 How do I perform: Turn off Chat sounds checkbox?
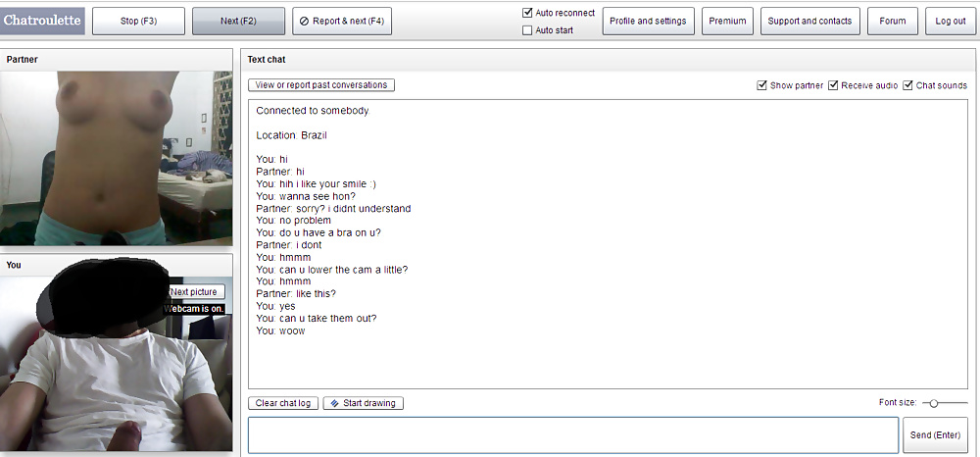(x=907, y=85)
